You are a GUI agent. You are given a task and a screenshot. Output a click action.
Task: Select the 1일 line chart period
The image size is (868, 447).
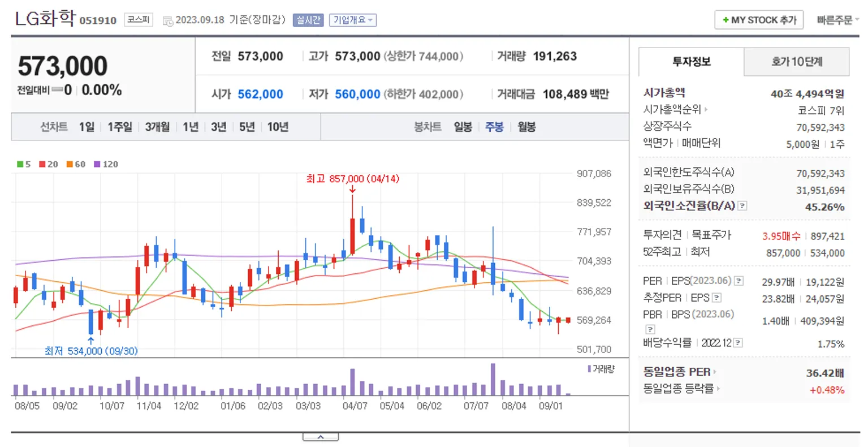(x=87, y=127)
